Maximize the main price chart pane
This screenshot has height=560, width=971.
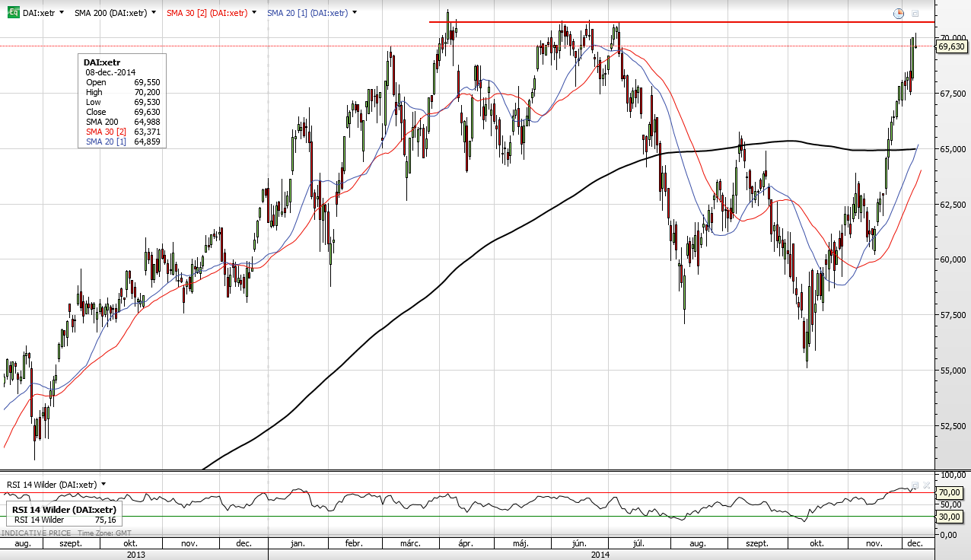click(915, 13)
